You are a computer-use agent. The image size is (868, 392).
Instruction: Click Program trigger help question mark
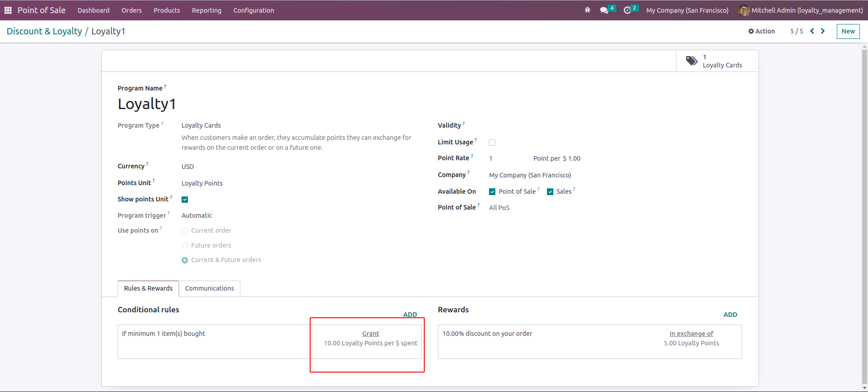click(169, 213)
